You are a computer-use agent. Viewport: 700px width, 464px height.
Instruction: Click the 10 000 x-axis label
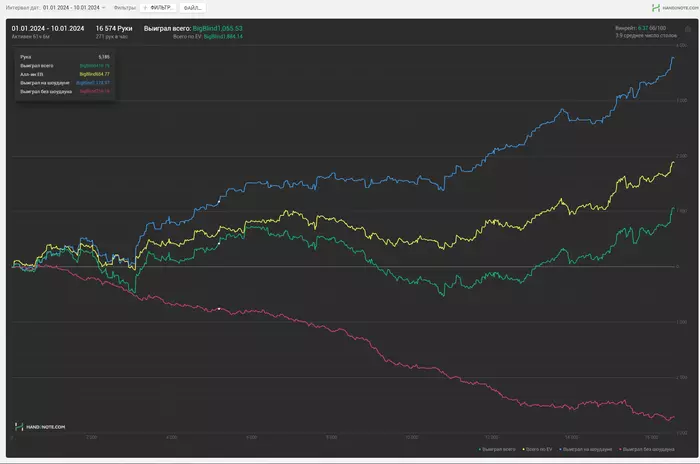[411, 437]
